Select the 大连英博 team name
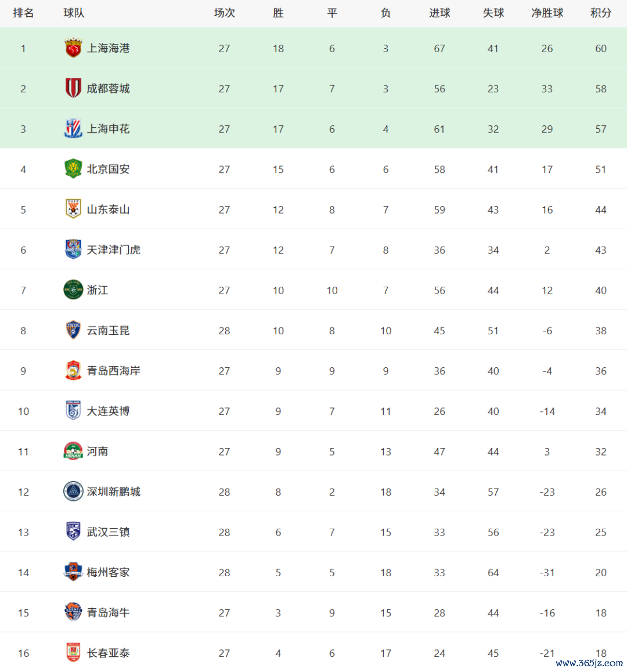The image size is (627, 672). pos(108,411)
